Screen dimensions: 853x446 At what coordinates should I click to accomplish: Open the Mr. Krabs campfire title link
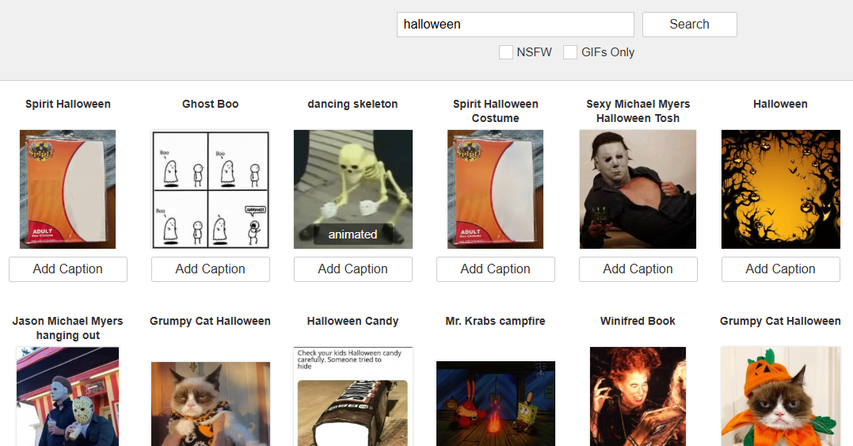tap(496, 321)
